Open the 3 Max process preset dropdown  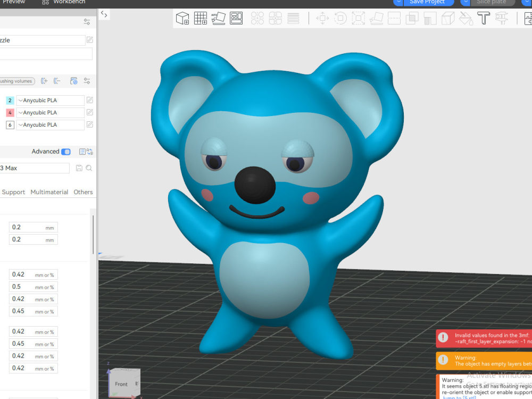[34, 168]
